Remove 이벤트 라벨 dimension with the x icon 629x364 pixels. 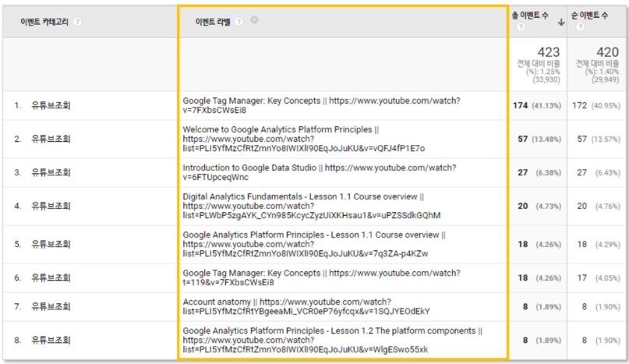point(254,20)
